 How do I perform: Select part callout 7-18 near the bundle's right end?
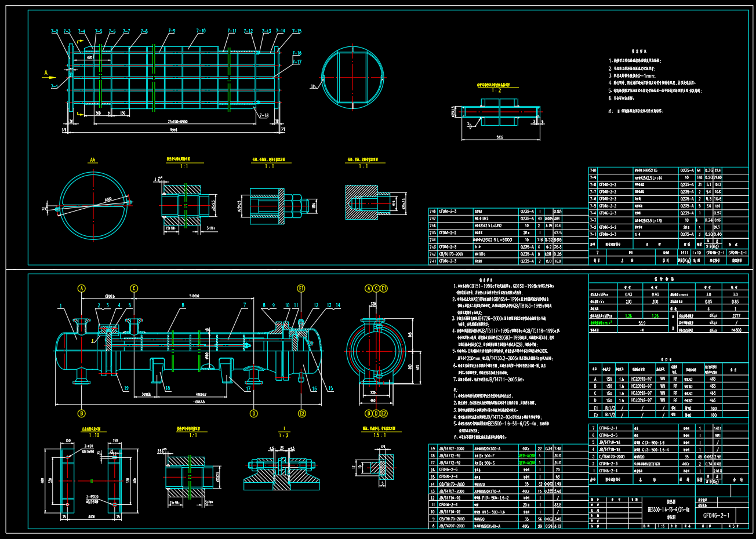[263, 115]
